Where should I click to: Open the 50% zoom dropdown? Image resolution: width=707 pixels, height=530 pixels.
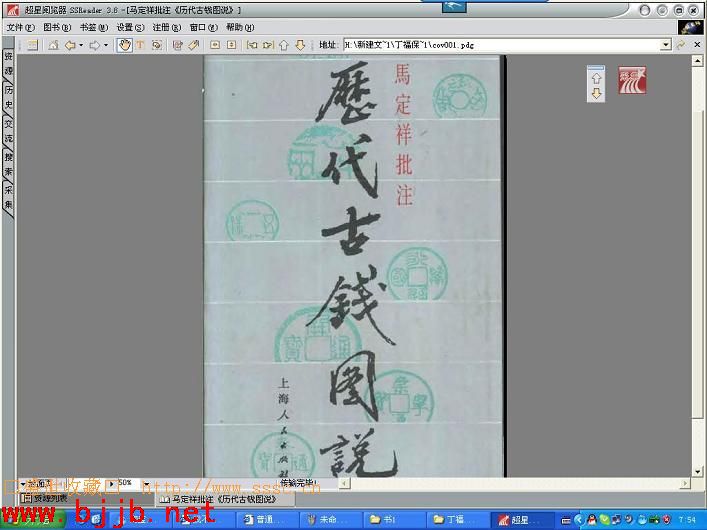(147, 484)
